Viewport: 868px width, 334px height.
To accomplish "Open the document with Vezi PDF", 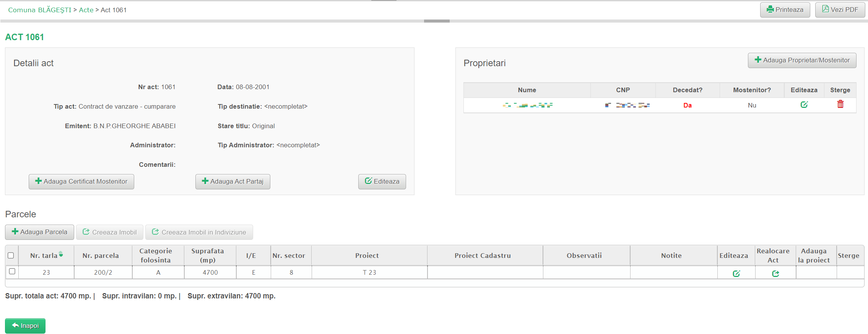I will (x=840, y=10).
